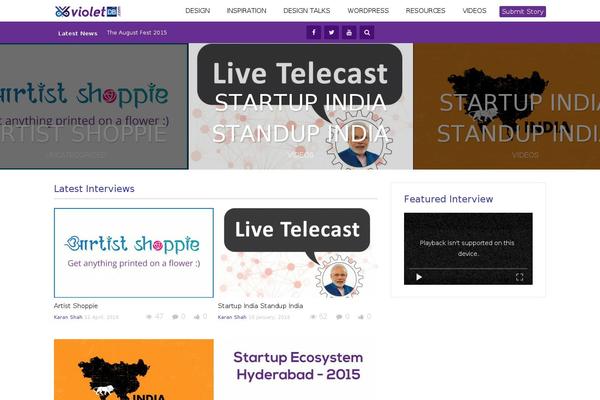Open the Twitter icon in purple bar
The width and height of the screenshot is (600, 400).
pos(331,33)
